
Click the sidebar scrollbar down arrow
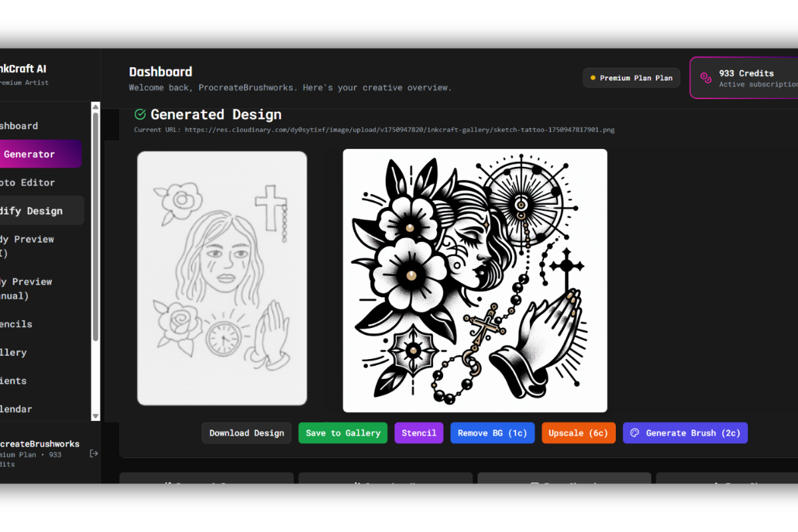pos(95,417)
